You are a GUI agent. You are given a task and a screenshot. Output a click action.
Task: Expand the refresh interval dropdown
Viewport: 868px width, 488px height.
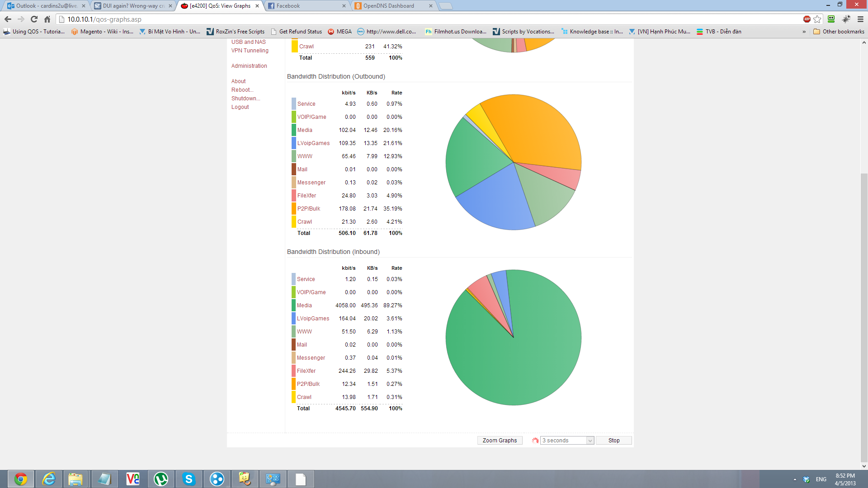[567, 441]
